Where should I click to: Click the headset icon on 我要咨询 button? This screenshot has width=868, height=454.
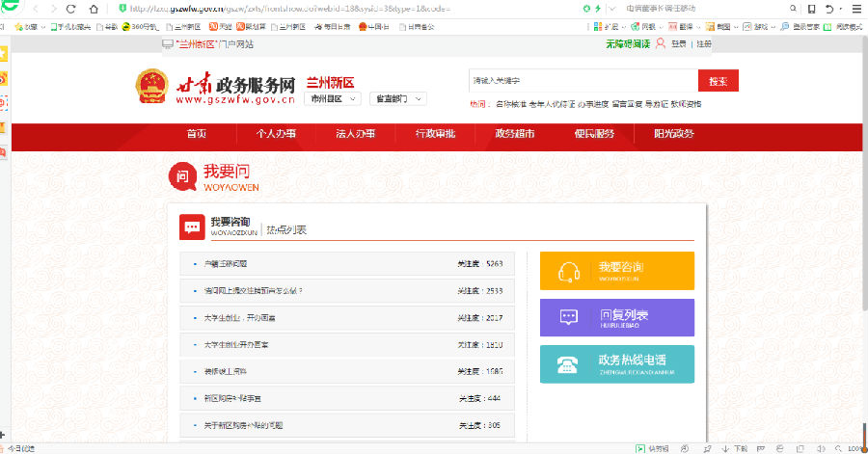pyautogui.click(x=569, y=271)
